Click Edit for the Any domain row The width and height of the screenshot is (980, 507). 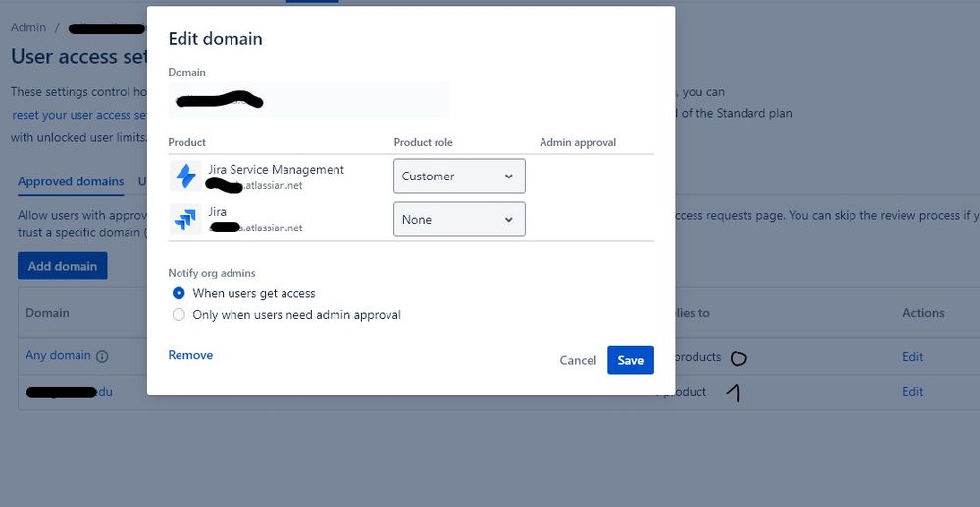point(912,357)
